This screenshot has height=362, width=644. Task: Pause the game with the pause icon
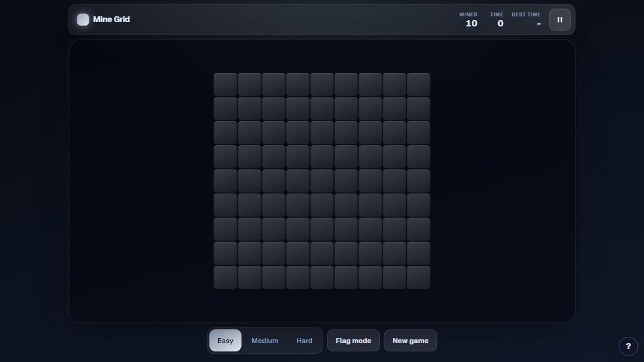pyautogui.click(x=560, y=19)
